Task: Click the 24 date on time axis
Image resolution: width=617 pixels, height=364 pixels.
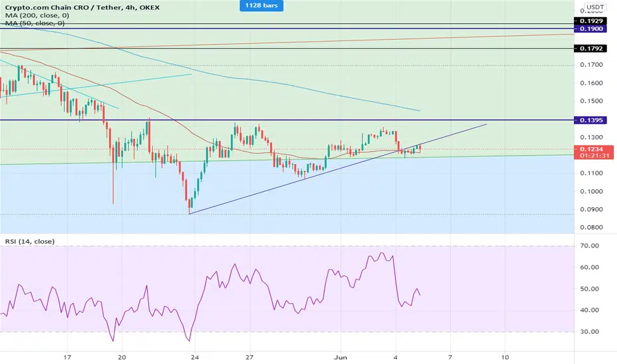Action: [195, 357]
